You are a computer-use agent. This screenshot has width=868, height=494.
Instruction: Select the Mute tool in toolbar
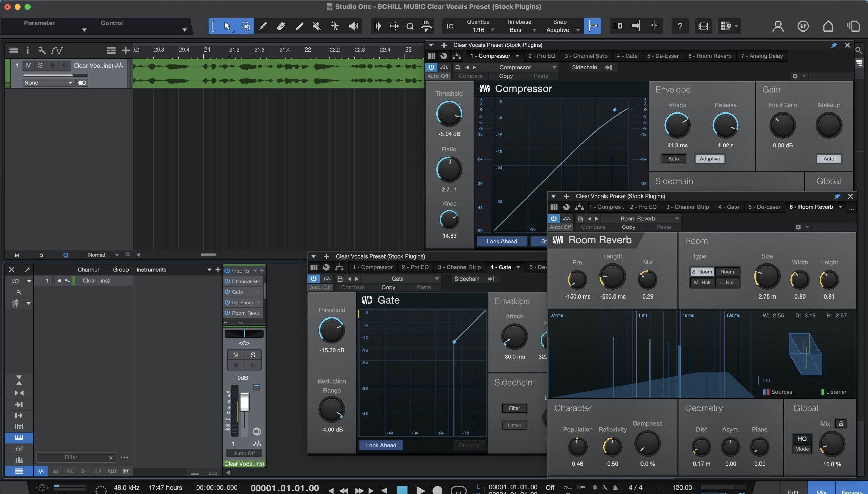[317, 26]
